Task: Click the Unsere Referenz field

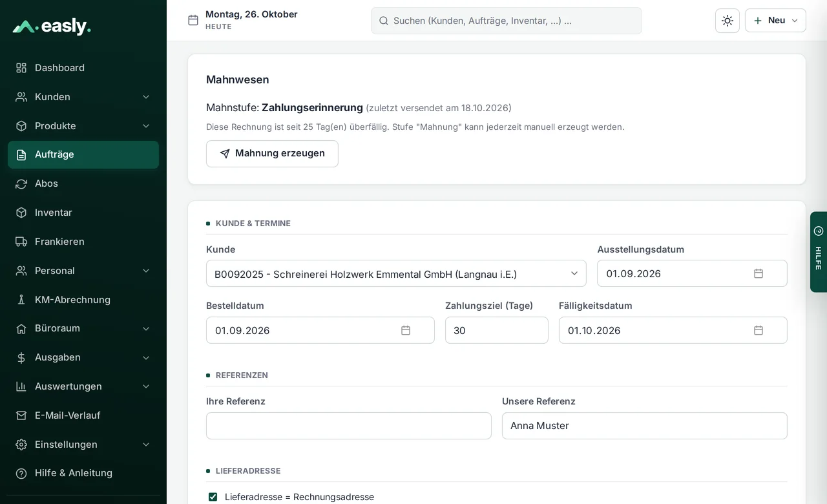Action: pos(645,426)
